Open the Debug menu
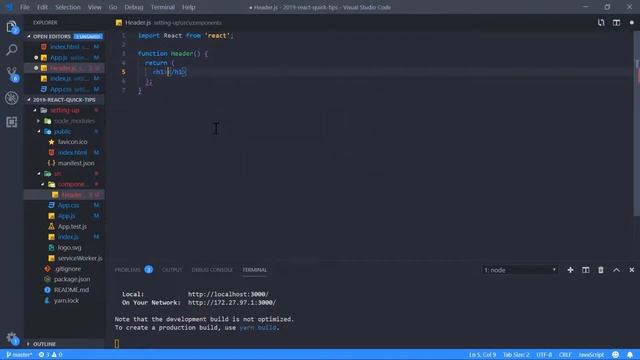This screenshot has height=360, width=640. coord(133,7)
